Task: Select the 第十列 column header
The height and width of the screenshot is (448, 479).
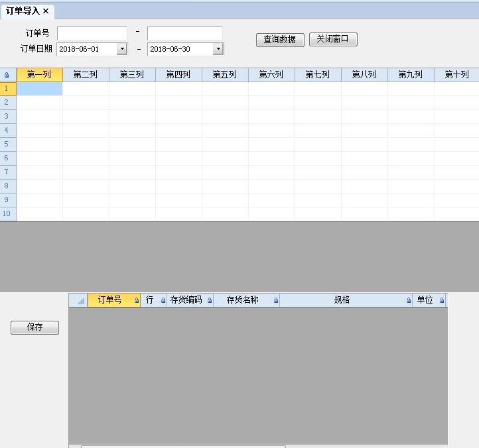Action: pyautogui.click(x=456, y=75)
